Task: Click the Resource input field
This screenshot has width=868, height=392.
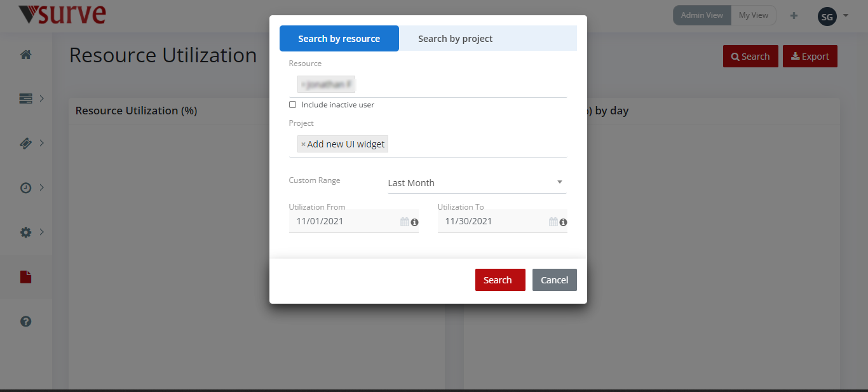Action: pos(428,84)
